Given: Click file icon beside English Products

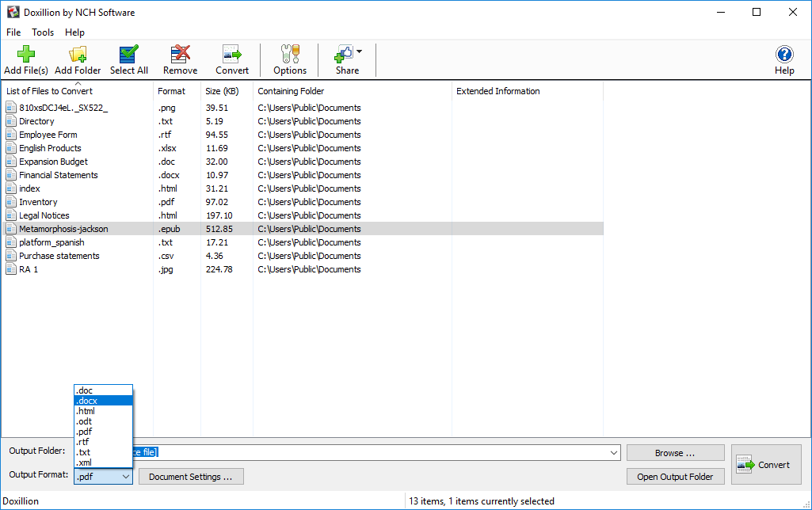Looking at the screenshot, I should click(11, 147).
